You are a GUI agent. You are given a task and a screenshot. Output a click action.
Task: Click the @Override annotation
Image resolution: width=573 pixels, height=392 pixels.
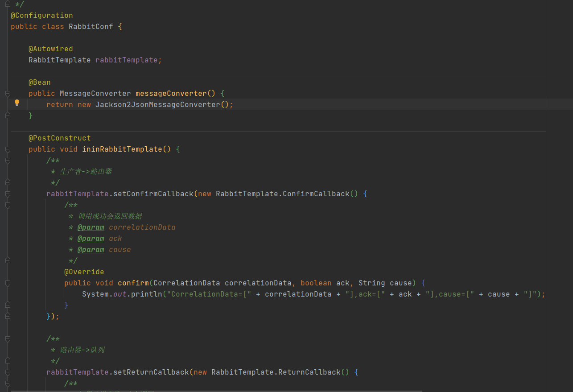(84, 272)
